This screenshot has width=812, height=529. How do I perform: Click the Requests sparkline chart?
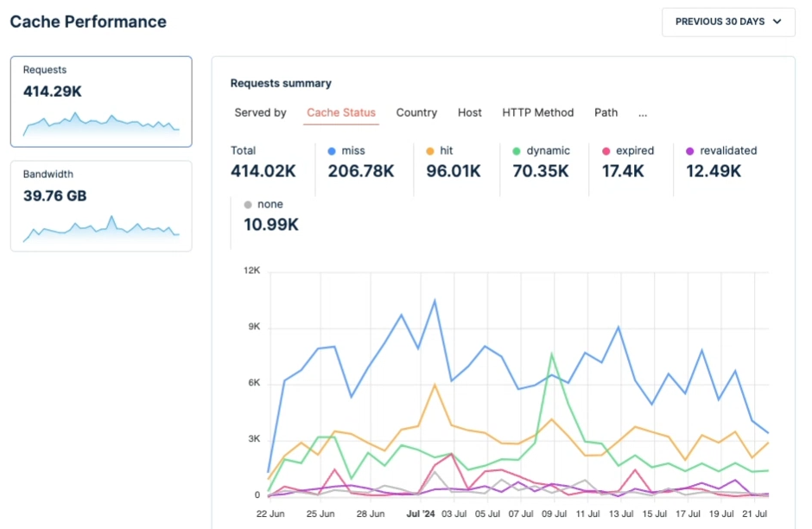pyautogui.click(x=101, y=124)
